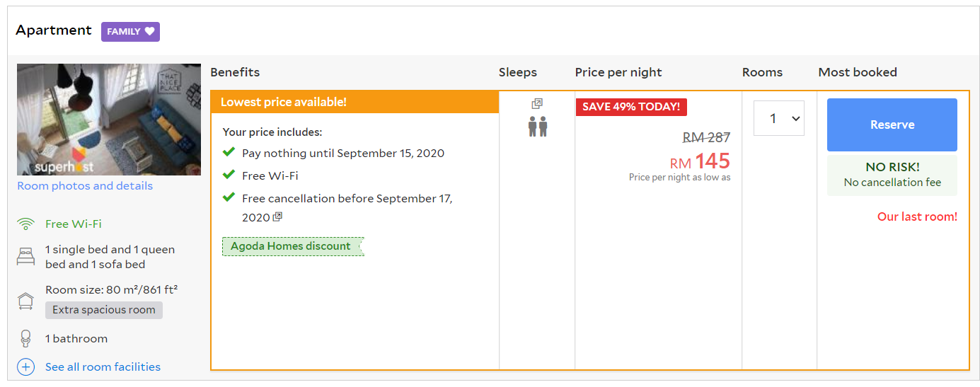Click the green checkmark beside Free Wi-Fi

229,175
